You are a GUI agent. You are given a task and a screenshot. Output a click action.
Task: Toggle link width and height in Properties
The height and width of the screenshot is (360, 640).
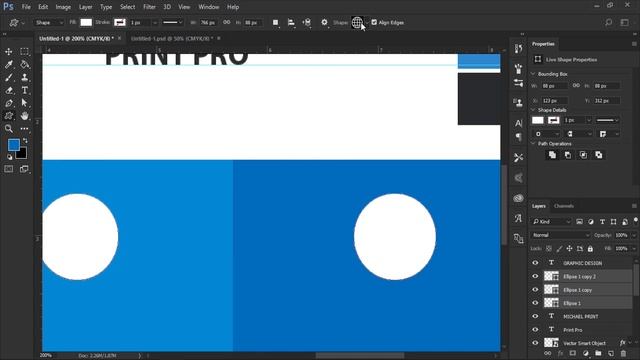(576, 86)
